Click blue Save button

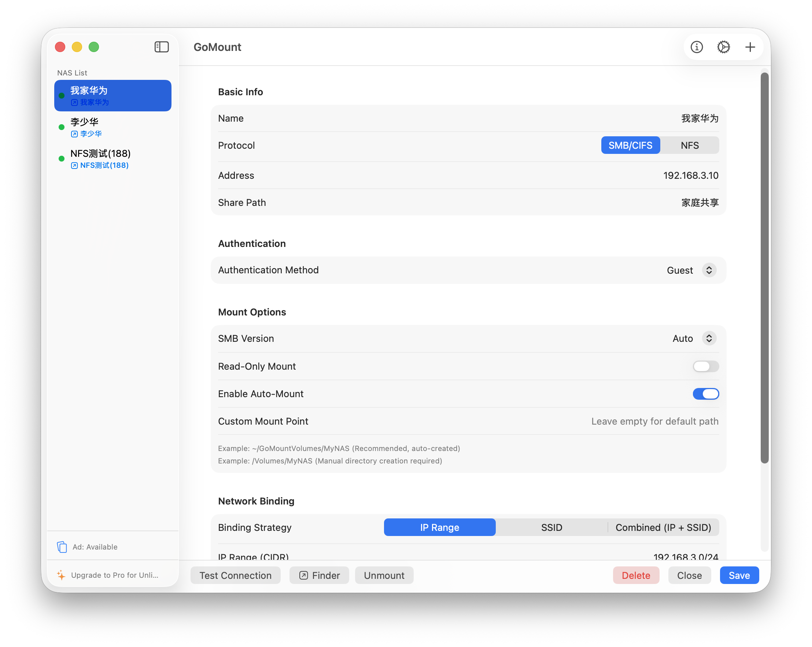[739, 576]
